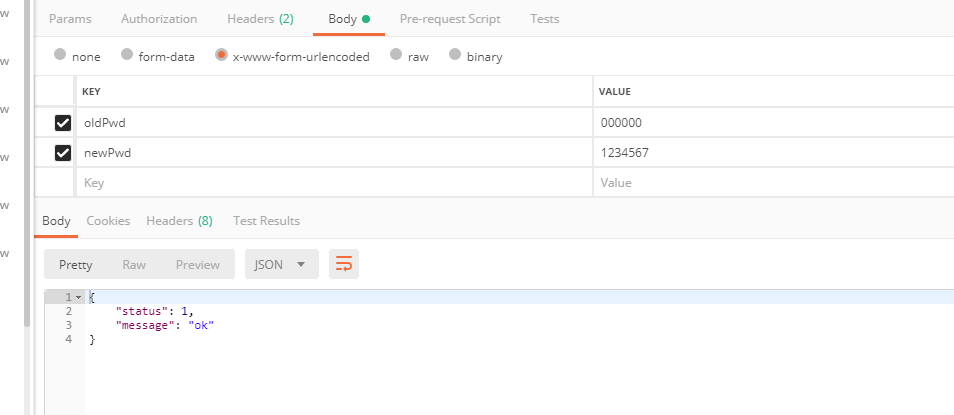Uncheck the newPwd parameter checkbox
954x415 pixels.
pyautogui.click(x=63, y=153)
